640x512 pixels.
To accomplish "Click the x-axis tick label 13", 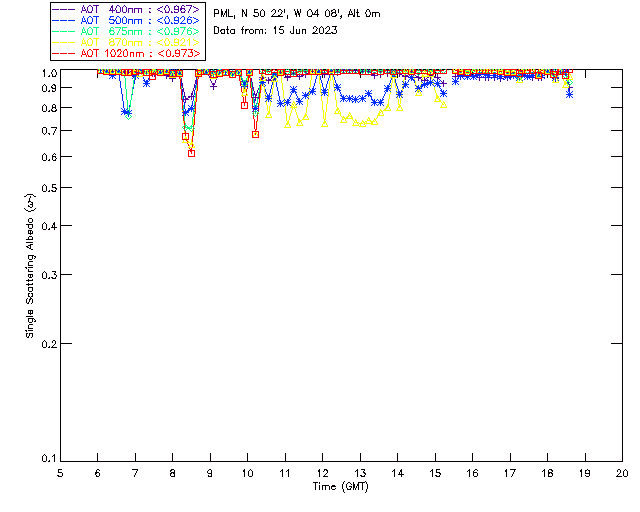I will [x=360, y=473].
